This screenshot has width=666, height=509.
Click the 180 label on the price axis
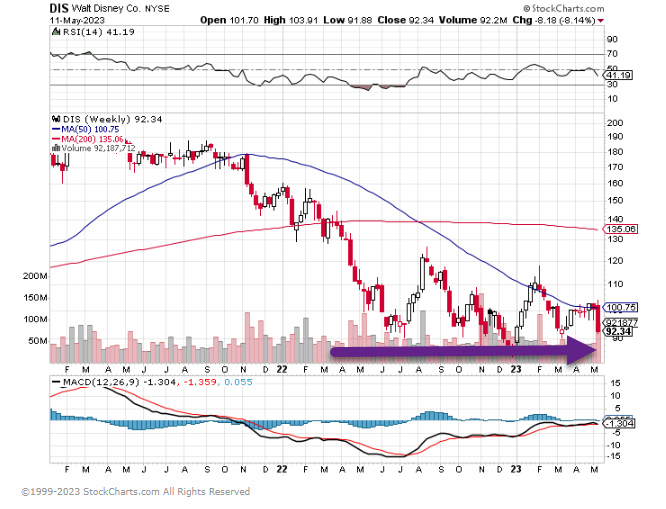[x=615, y=152]
